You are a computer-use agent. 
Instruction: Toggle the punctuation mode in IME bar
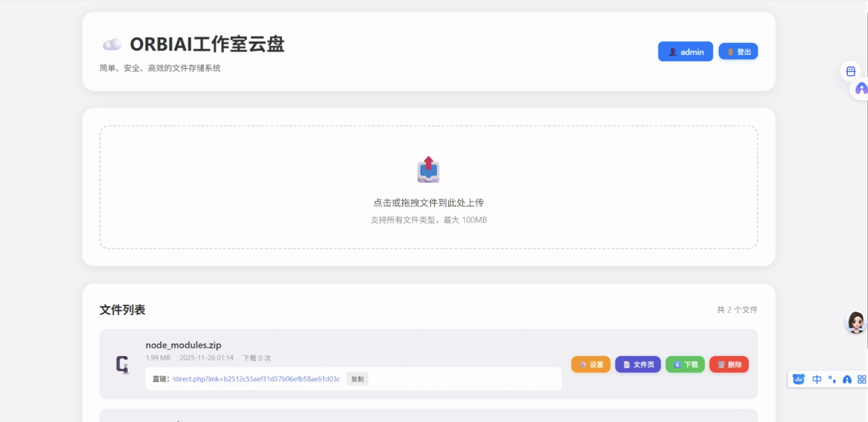coord(832,380)
